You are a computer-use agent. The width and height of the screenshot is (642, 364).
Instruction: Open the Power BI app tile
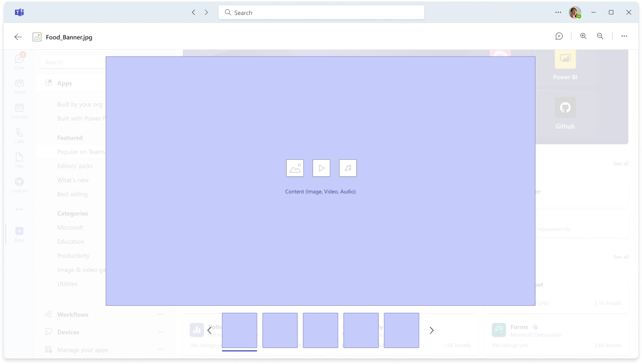click(565, 65)
